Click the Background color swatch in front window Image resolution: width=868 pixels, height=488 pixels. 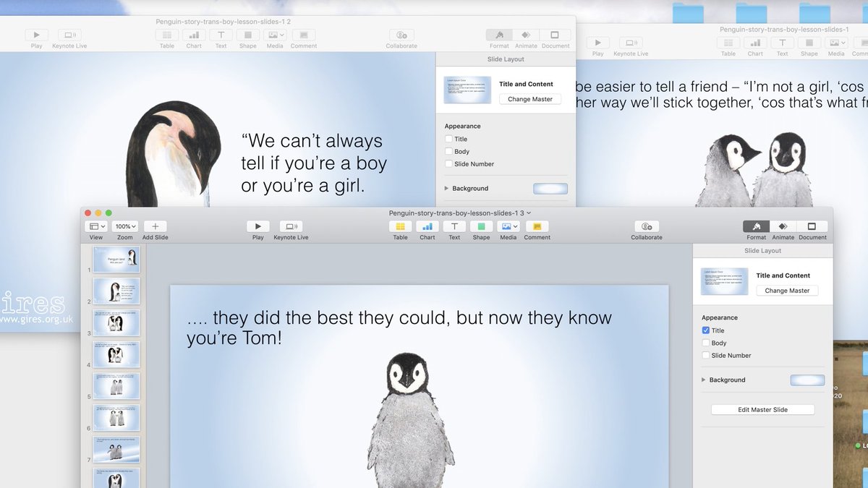(x=807, y=380)
